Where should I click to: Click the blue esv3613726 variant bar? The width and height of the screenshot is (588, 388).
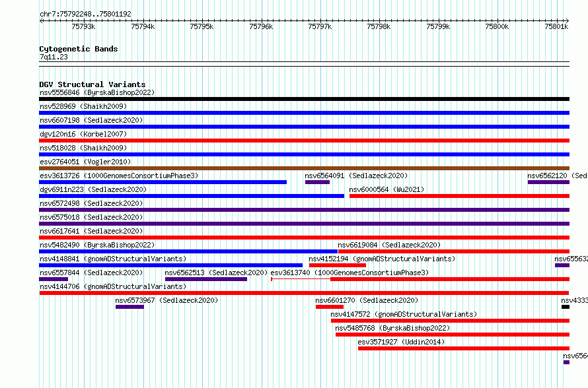(163, 182)
